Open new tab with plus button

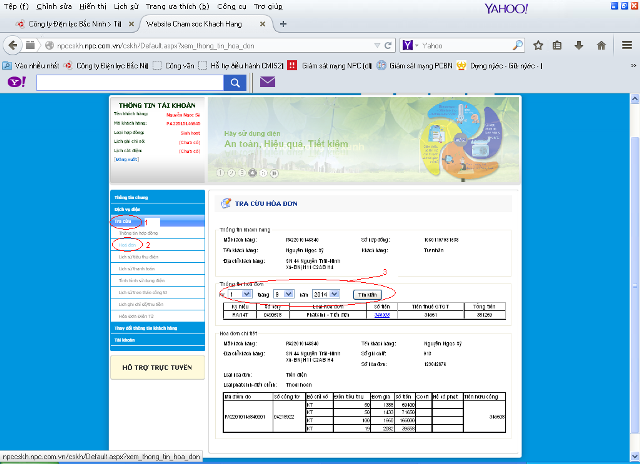tap(284, 23)
